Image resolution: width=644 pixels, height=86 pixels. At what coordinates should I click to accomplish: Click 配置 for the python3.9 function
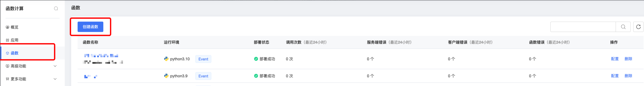pos(614,76)
